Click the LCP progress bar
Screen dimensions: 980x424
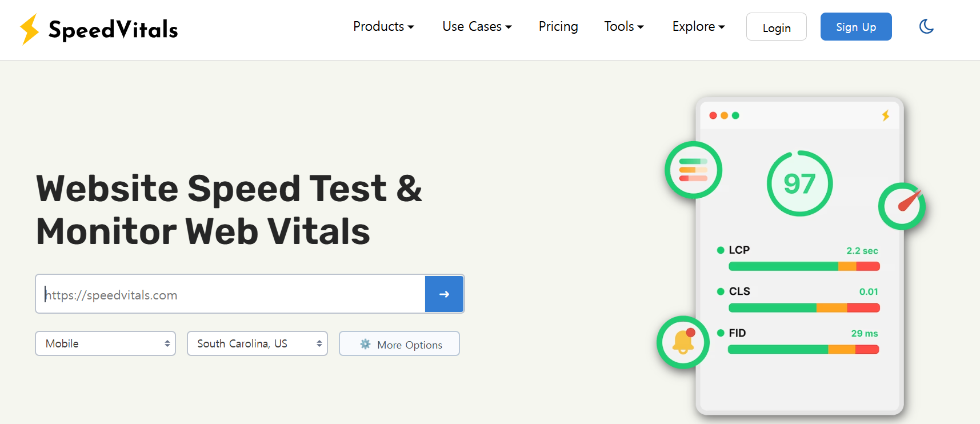pyautogui.click(x=803, y=266)
